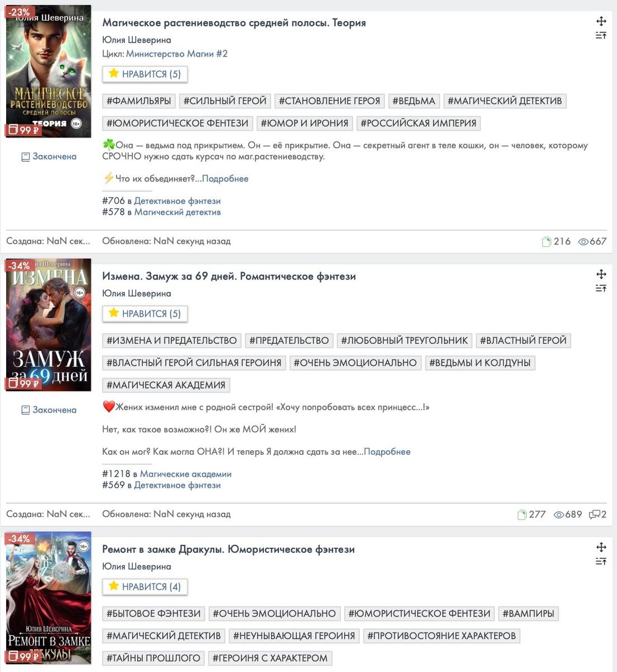Click 99 ₽ price badge on Магическое растениеводство cover
Viewport: 617px width, 672px height.
[x=23, y=130]
